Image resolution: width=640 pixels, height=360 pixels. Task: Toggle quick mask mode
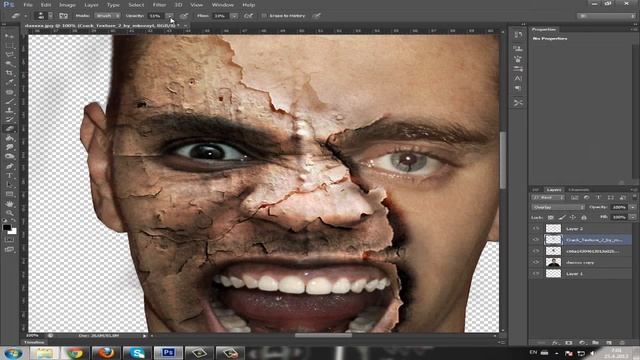point(9,240)
